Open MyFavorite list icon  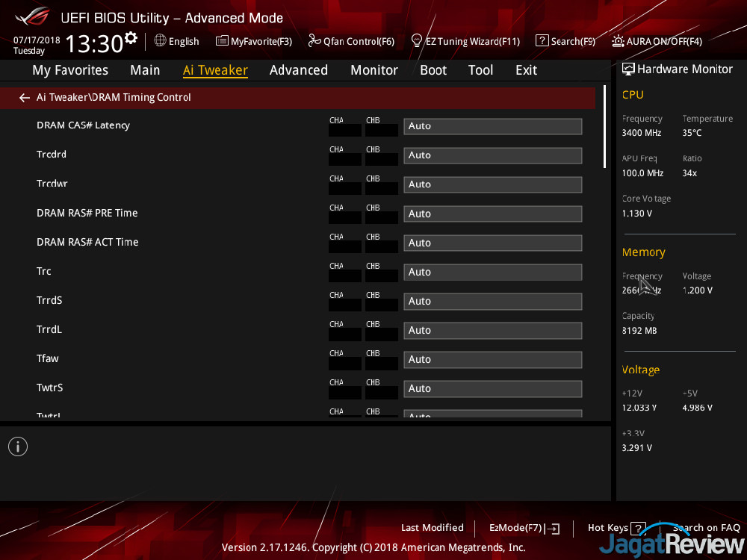pyautogui.click(x=222, y=41)
